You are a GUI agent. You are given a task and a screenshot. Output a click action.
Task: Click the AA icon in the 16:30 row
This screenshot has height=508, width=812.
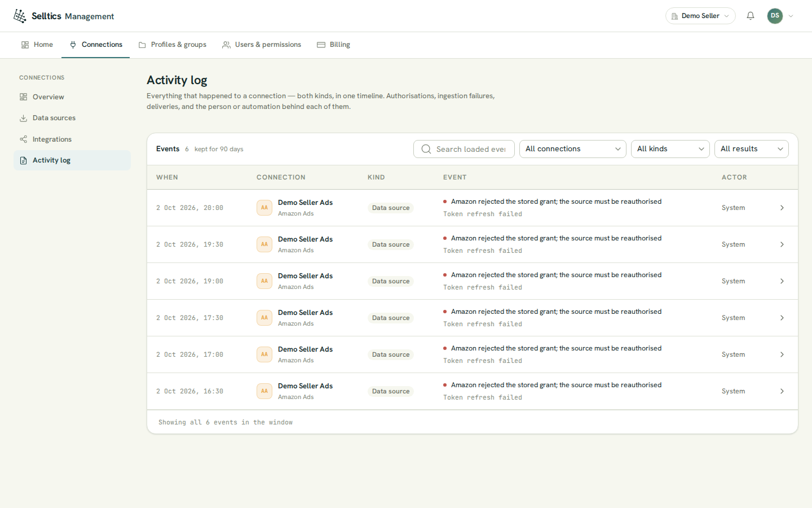tap(264, 391)
